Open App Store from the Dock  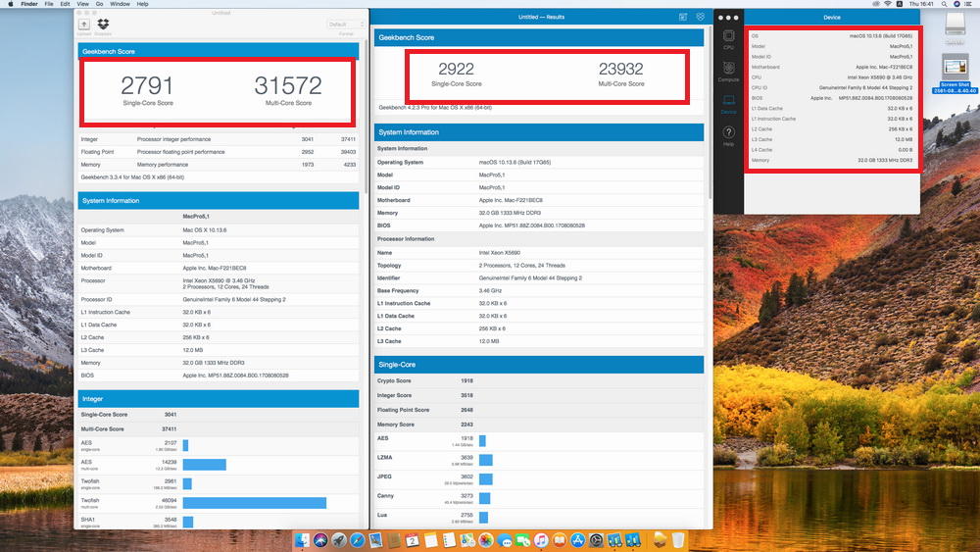(577, 540)
